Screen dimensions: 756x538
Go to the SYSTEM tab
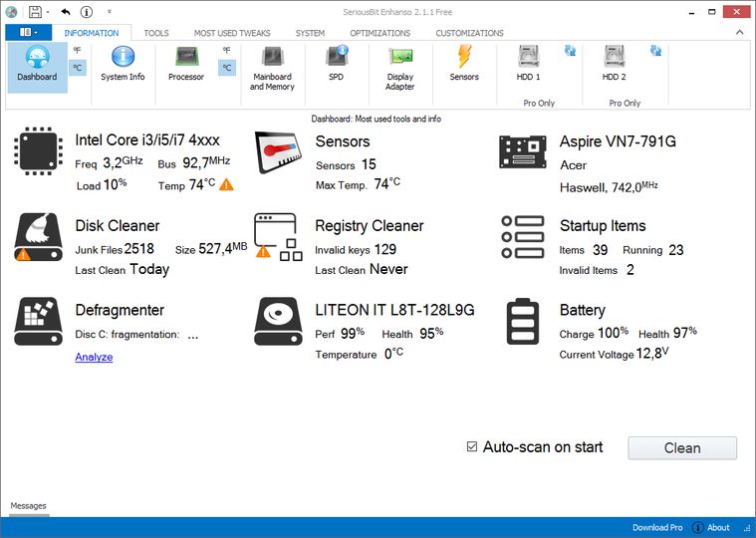click(x=310, y=33)
